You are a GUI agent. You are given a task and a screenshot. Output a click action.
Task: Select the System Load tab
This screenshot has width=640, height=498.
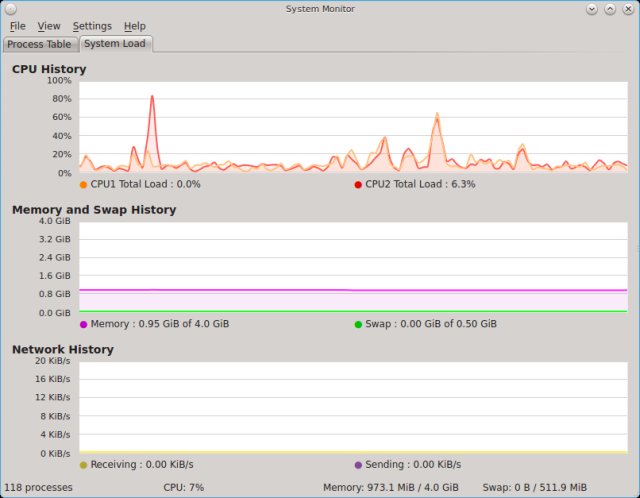[x=115, y=44]
